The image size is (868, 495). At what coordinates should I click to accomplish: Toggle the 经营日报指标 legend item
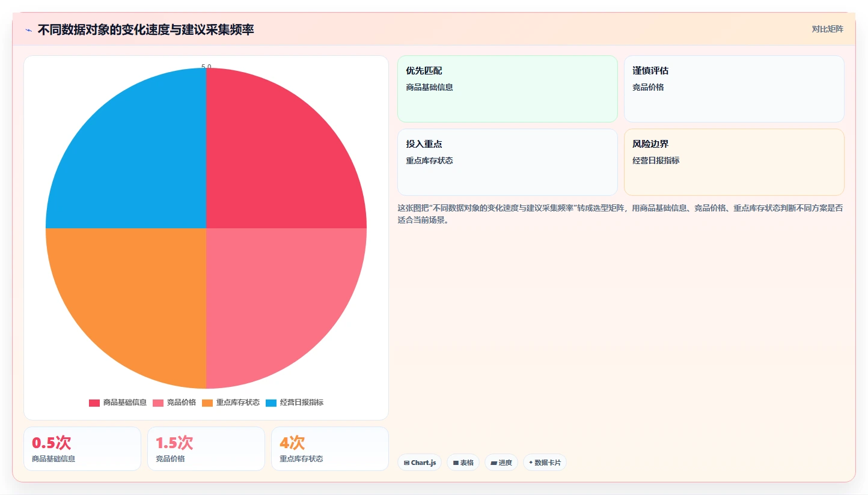[295, 402]
